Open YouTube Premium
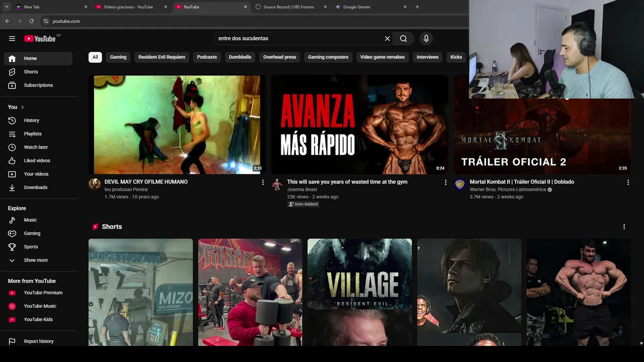 click(38, 293)
